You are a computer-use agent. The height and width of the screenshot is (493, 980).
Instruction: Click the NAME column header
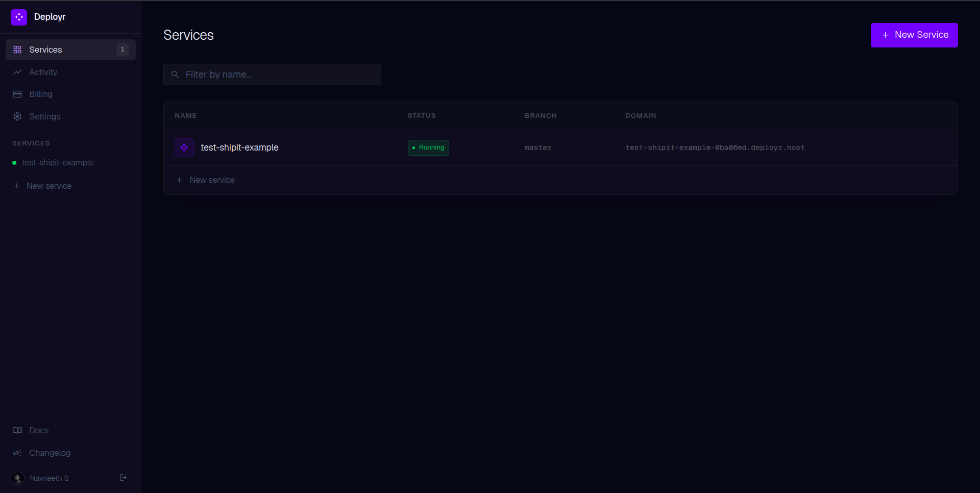[x=186, y=116]
